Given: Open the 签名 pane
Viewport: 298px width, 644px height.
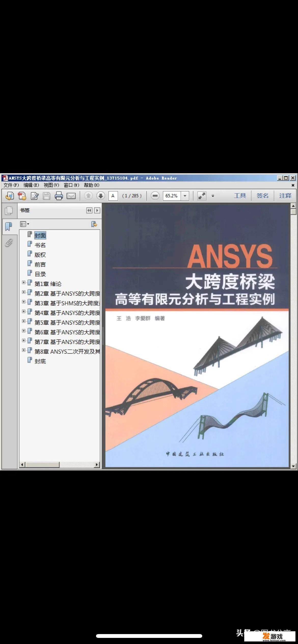Looking at the screenshot, I should (x=262, y=196).
